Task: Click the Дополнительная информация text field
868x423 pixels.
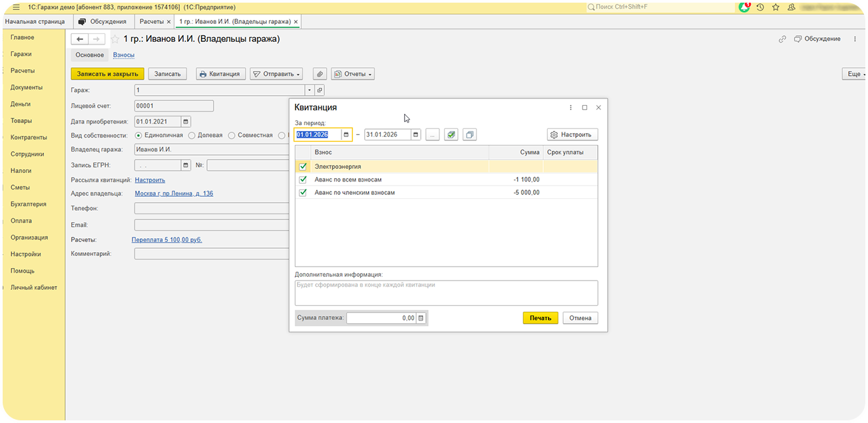Action: (446, 293)
